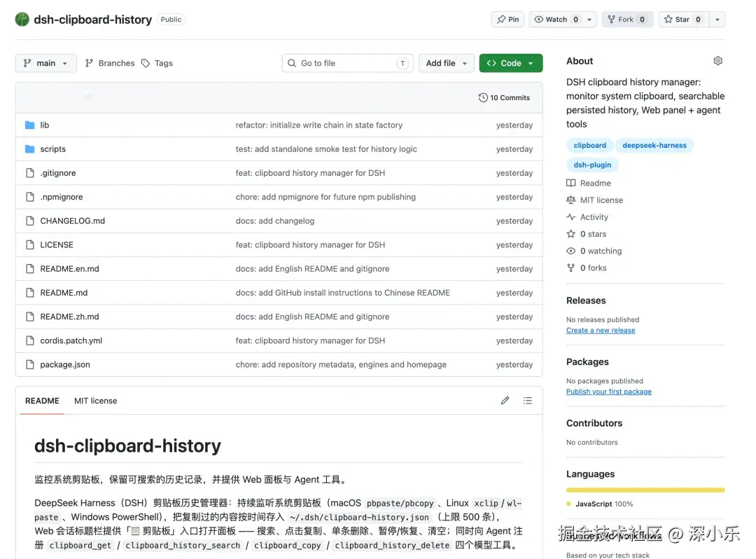Click the stars icon in About
This screenshot has width=756, height=559.
[571, 234]
